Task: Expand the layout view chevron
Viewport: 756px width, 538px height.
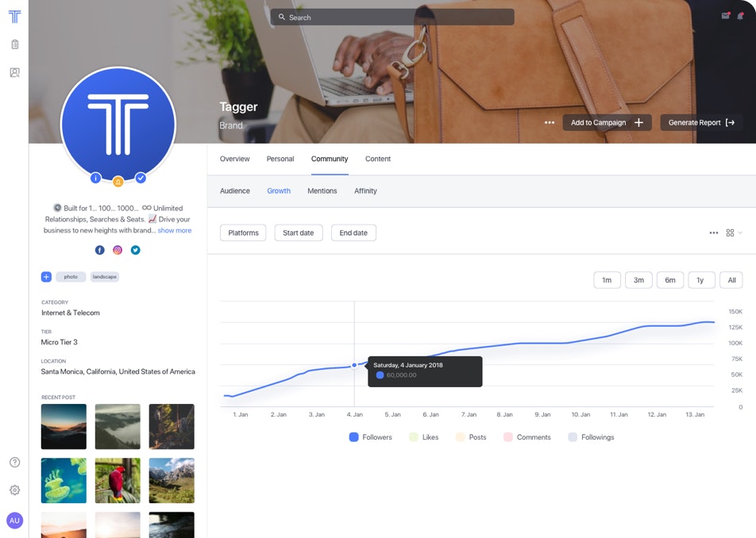Action: tap(740, 233)
